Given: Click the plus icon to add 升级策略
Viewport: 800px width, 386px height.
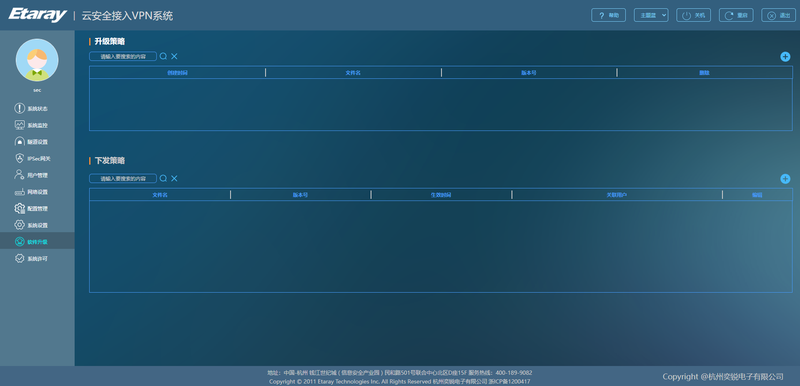Looking at the screenshot, I should click(x=785, y=57).
